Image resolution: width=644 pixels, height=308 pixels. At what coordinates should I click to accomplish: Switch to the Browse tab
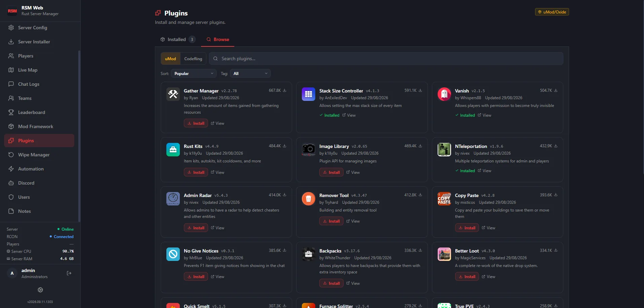pyautogui.click(x=218, y=39)
